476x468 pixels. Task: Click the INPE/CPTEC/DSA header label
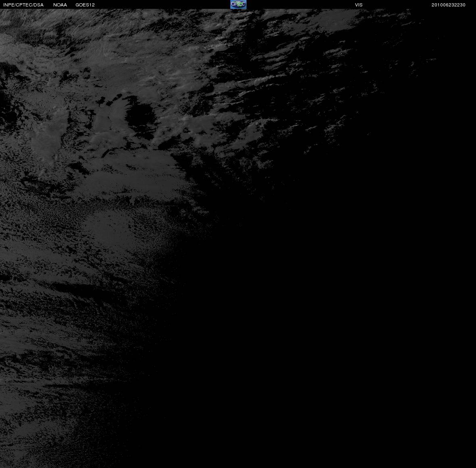tap(23, 5)
